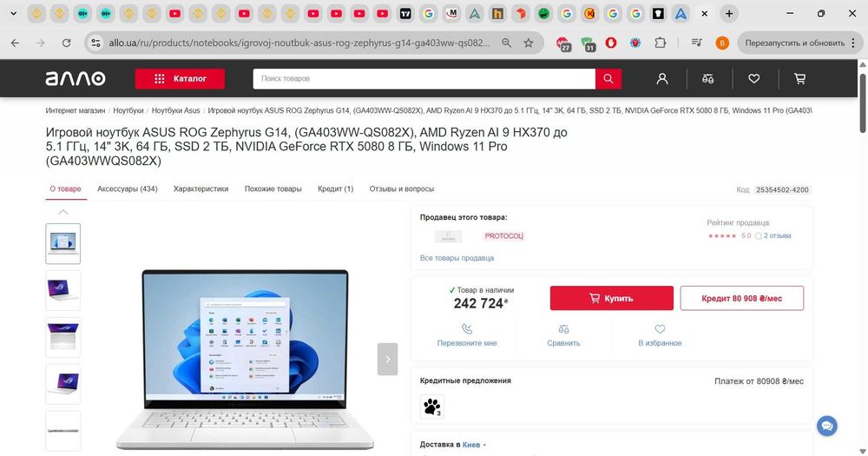Click the red Купить button

(x=612, y=298)
